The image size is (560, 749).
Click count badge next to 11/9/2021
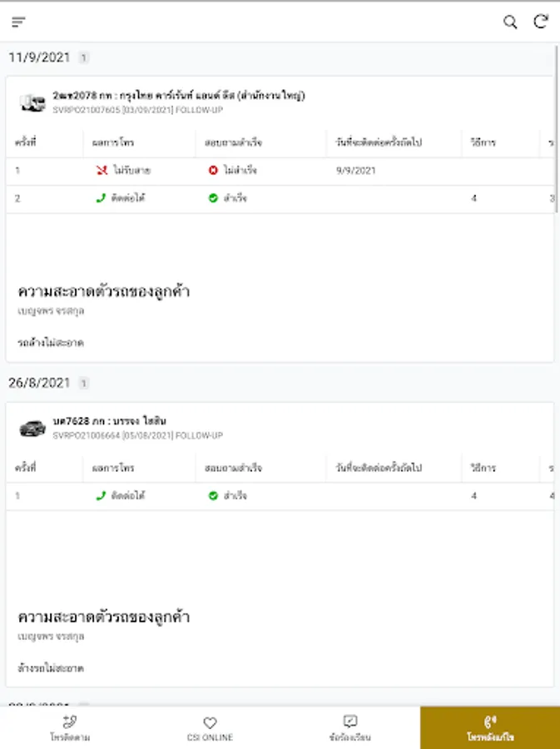click(x=83, y=57)
